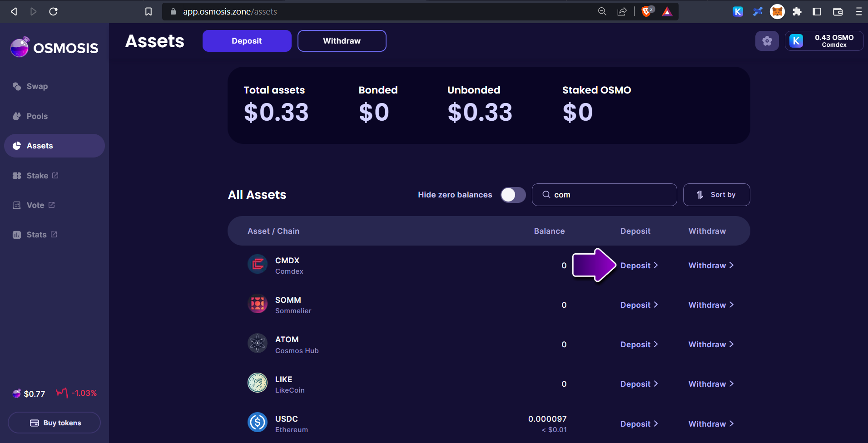Viewport: 868px width, 443px height.
Task: Reload the page with the refresh icon
Action: (53, 11)
